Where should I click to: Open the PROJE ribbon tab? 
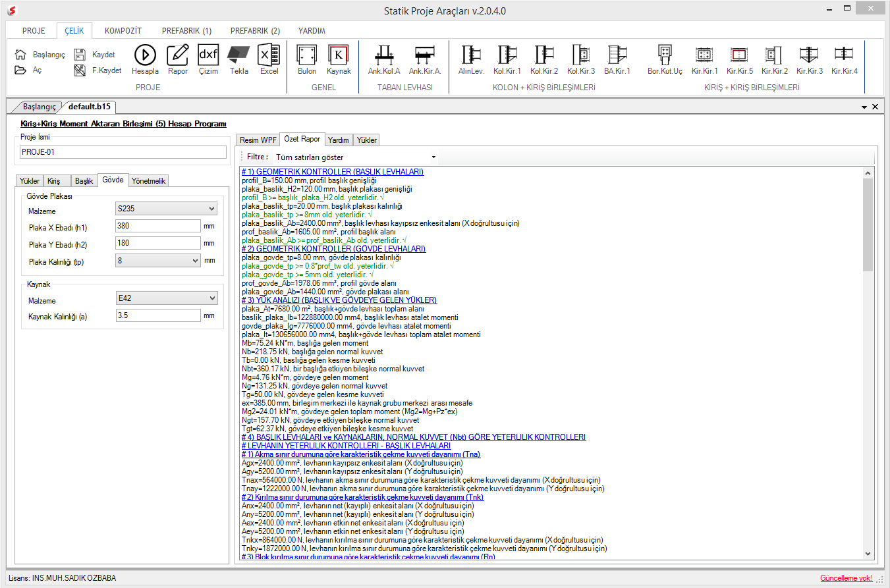tap(34, 31)
